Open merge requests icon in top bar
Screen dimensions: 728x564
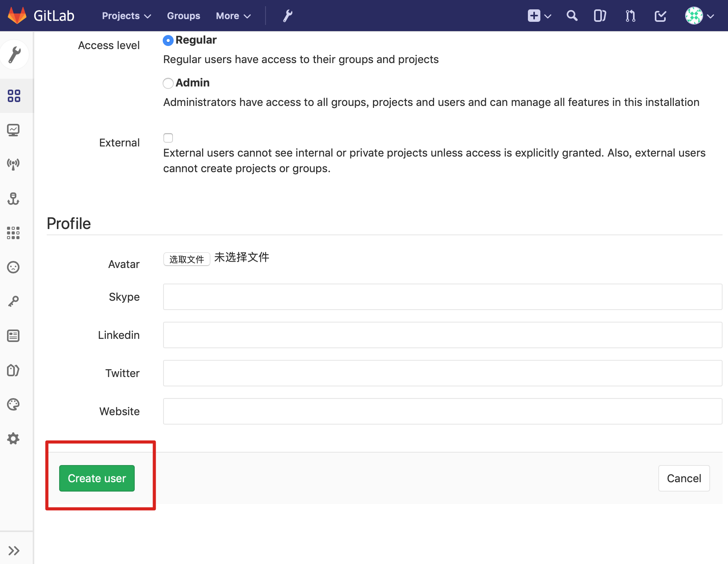pyautogui.click(x=630, y=16)
